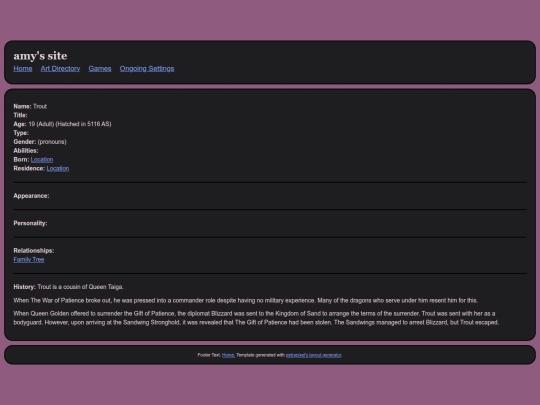Image resolution: width=540 pixels, height=405 pixels.
Task: Click the paragraph starting "When The War of Patience"
Action: pos(246,301)
